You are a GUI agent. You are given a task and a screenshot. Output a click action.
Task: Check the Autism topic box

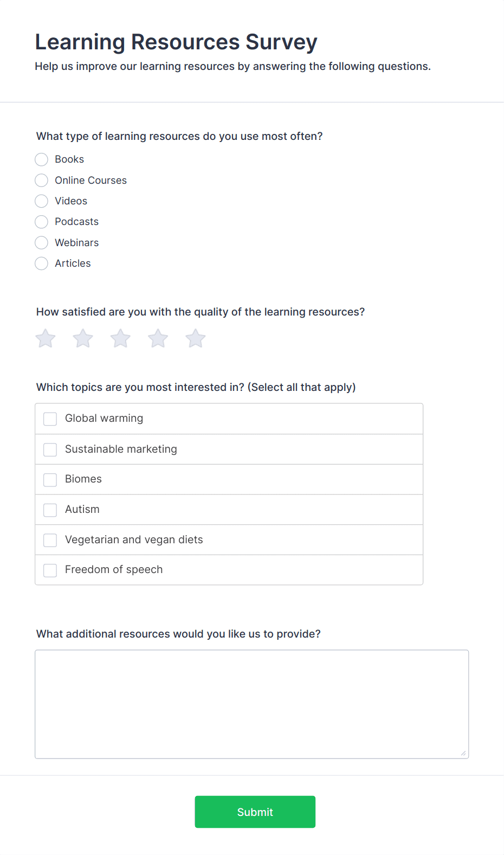tap(50, 510)
